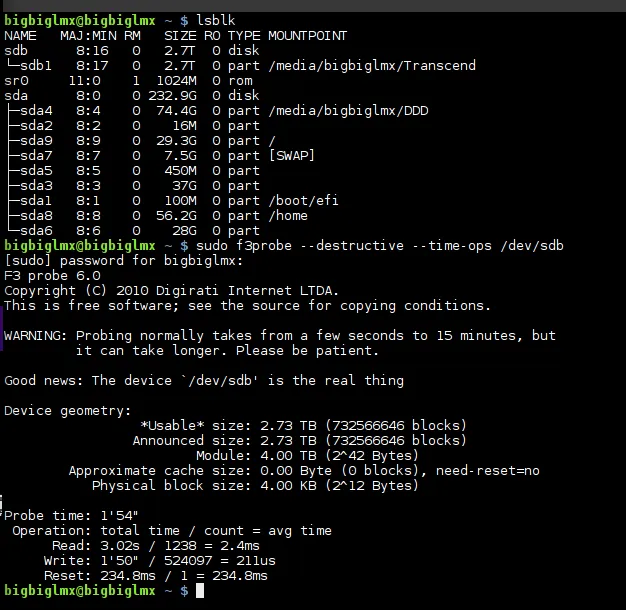Click the 'Module: 4.00 TB' row
Viewport: 626px width, 610px height.
click(307, 456)
